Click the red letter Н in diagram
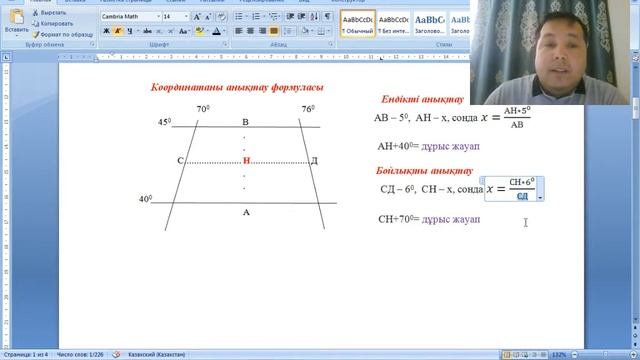This screenshot has width=640, height=360. click(x=246, y=160)
